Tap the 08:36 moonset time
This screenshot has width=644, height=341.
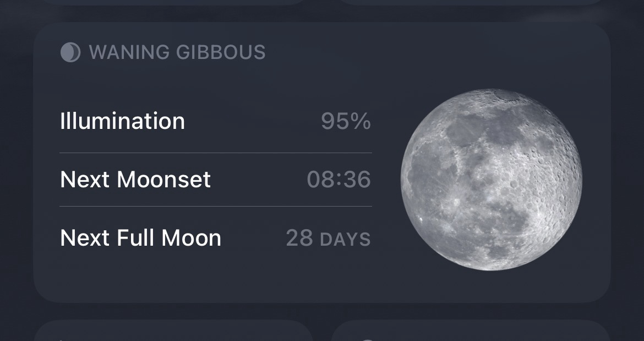tap(339, 180)
